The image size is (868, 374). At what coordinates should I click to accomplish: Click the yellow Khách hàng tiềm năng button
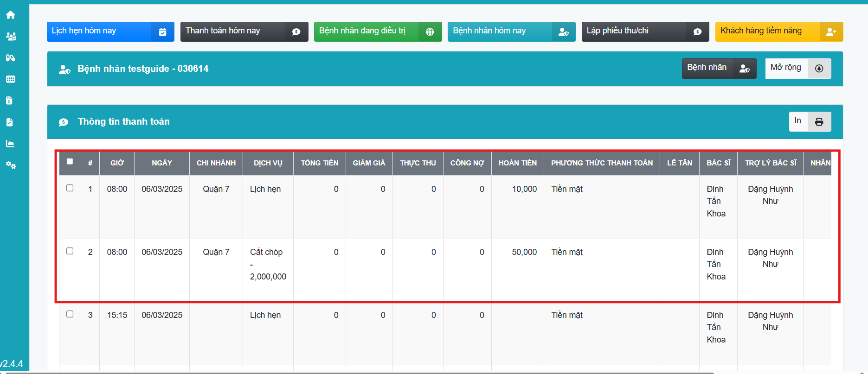point(778,32)
